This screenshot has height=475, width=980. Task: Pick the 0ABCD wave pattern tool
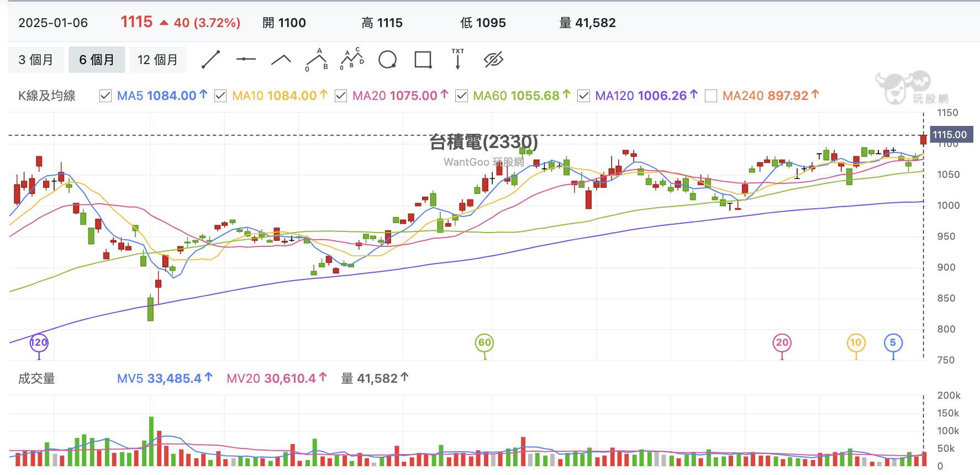(352, 59)
